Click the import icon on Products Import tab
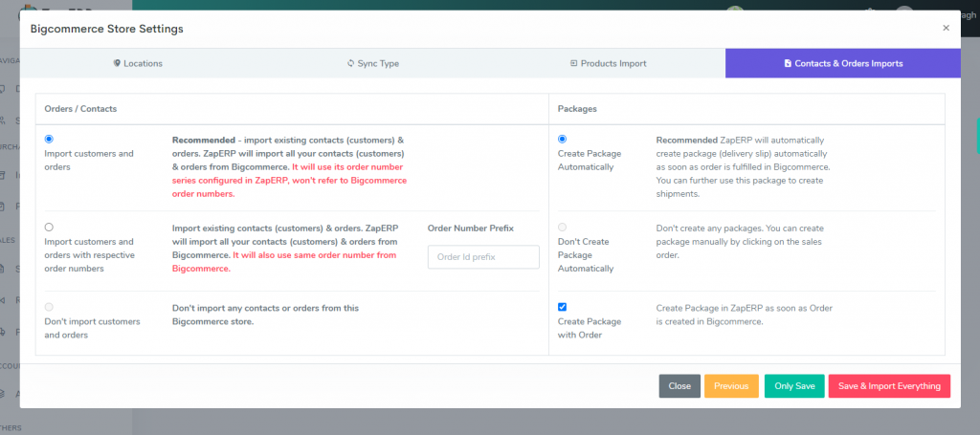The image size is (980, 435). pyautogui.click(x=574, y=64)
